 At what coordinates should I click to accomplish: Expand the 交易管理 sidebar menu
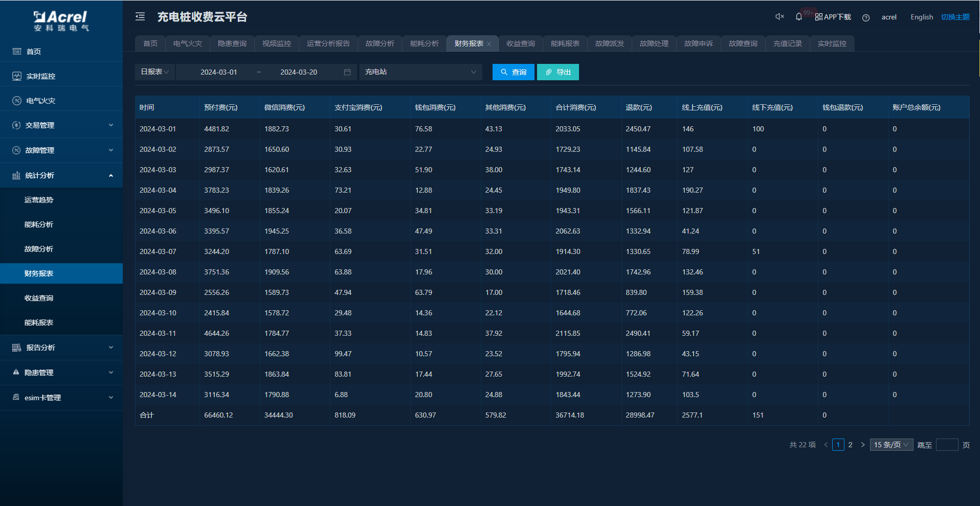pyautogui.click(x=61, y=125)
